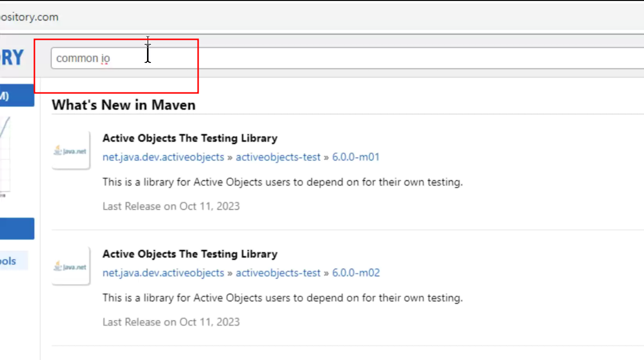Open the MVN Repository logo ending in "ORY"
This screenshot has width=644, height=360.
click(12, 58)
